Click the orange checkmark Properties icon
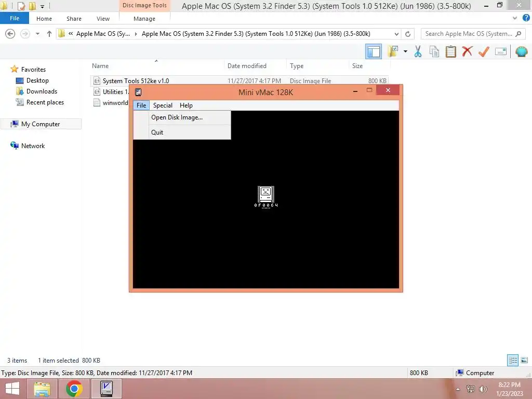 pos(484,51)
